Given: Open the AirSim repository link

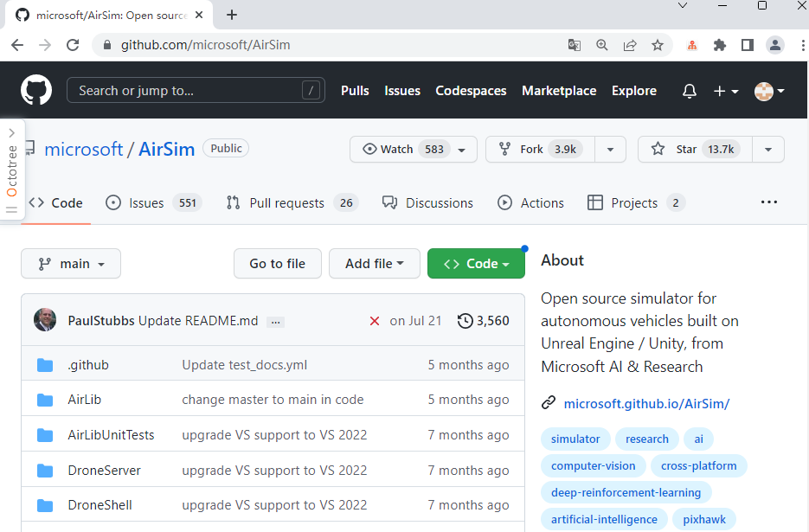Looking at the screenshot, I should point(167,149).
